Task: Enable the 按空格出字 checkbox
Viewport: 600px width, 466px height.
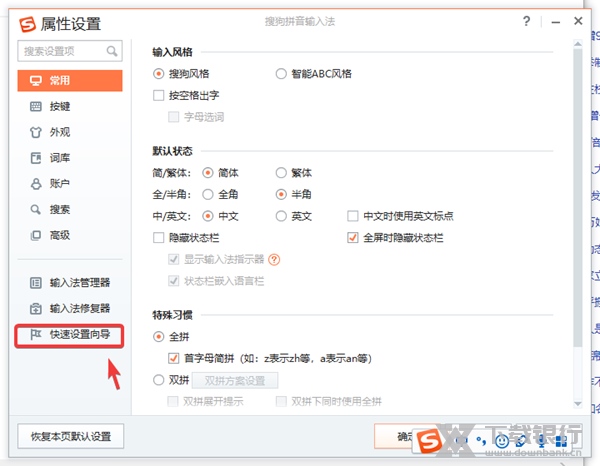Action: pos(159,96)
